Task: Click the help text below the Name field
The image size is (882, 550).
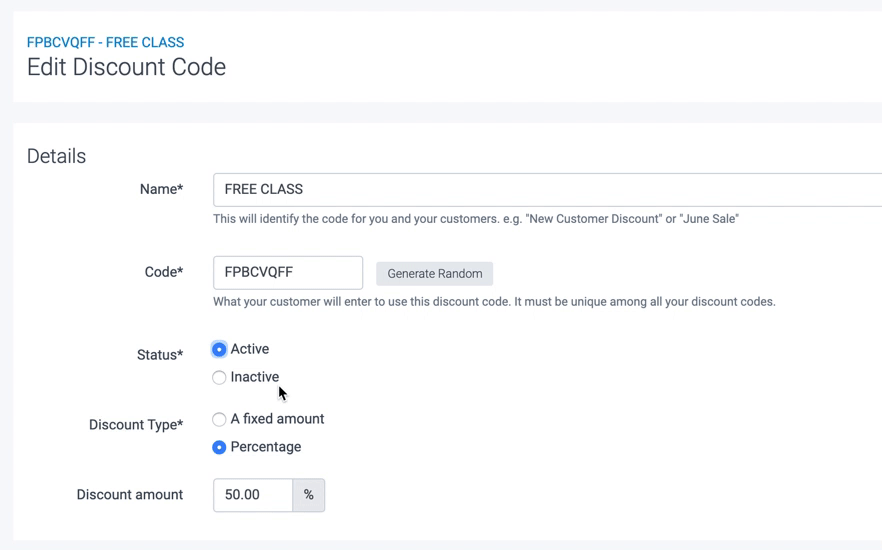Action: point(475,219)
